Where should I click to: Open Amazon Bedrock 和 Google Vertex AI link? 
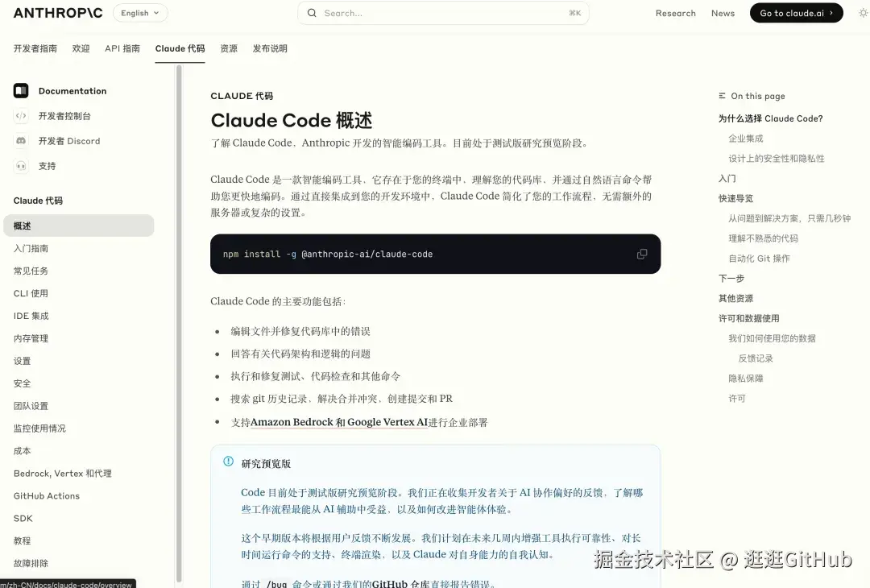[339, 422]
